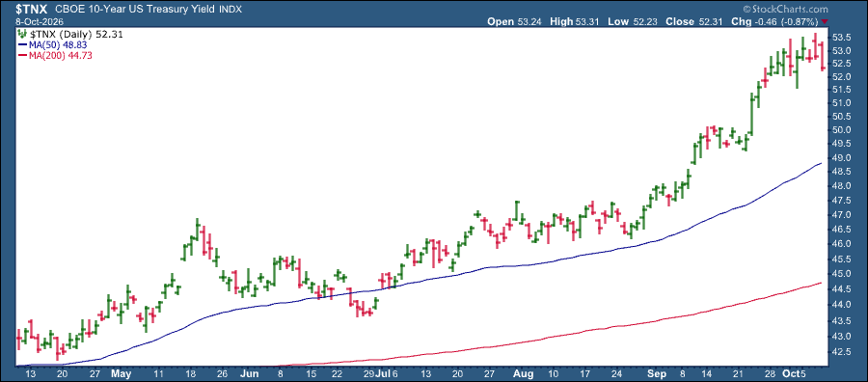This screenshot has width=868, height=382.
Task: Open the StockCharts.com copyright link
Action: pos(785,10)
